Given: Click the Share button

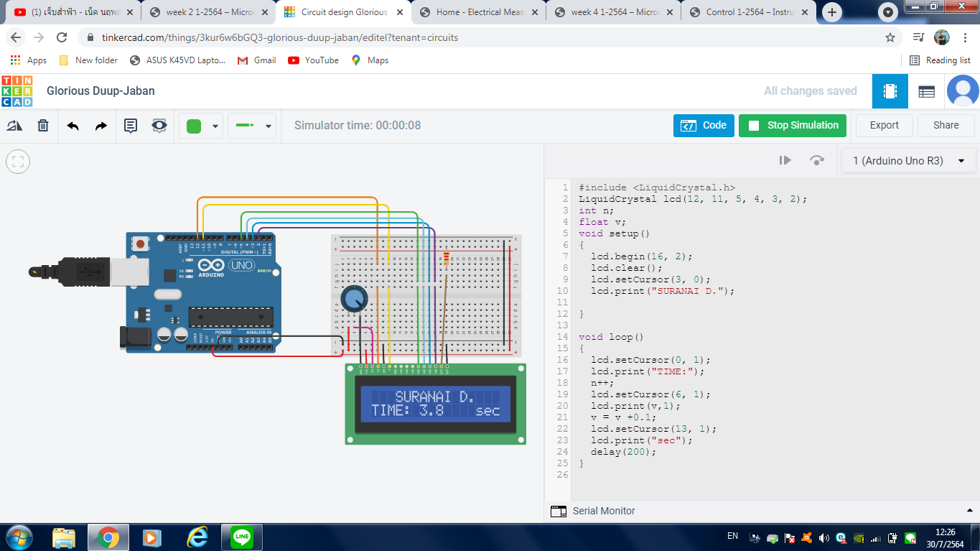Looking at the screenshot, I should (946, 125).
